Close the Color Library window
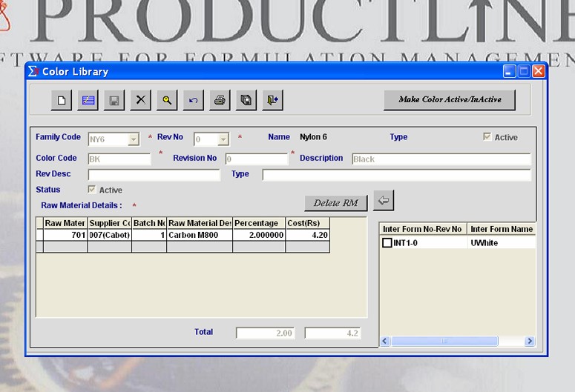Screen dimensions: 575x392 [x=539, y=71]
